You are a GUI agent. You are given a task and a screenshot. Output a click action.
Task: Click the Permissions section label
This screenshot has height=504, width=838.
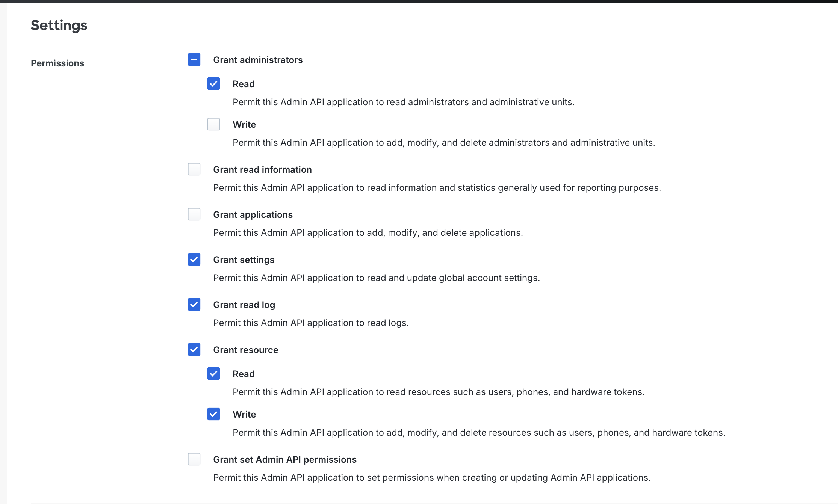click(x=57, y=63)
